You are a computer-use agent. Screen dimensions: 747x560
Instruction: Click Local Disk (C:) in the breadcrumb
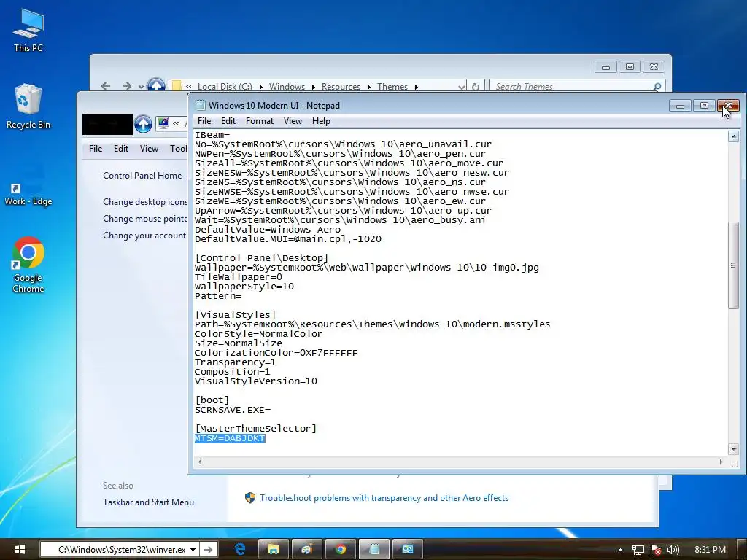tap(225, 87)
